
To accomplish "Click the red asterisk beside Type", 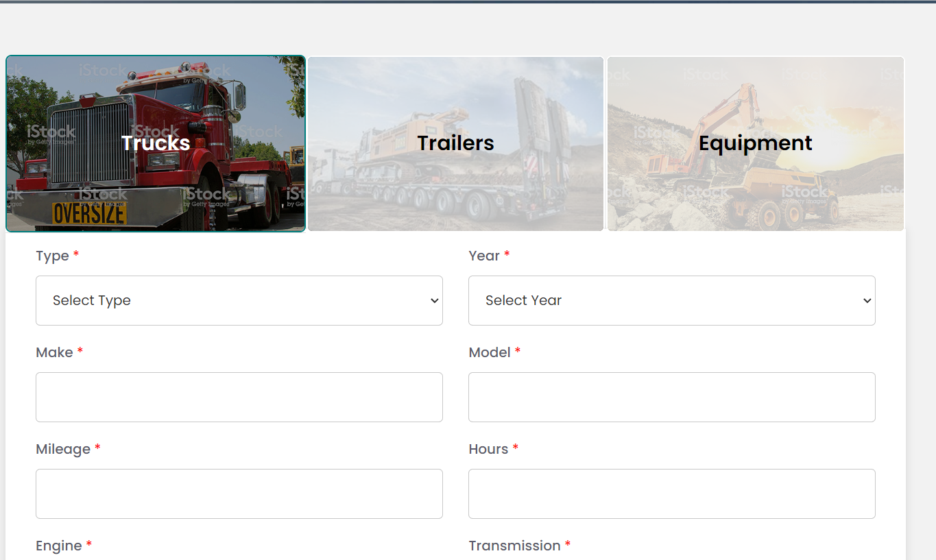I will [x=75, y=254].
